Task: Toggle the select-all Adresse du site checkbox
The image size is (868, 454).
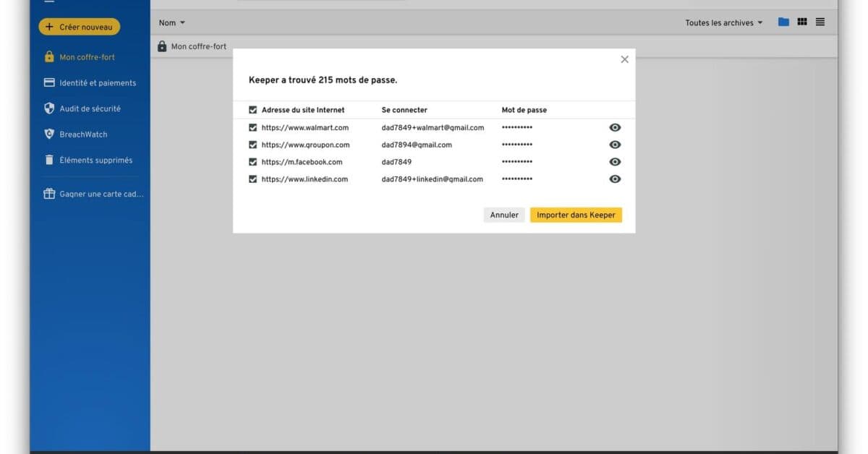Action: (x=252, y=110)
